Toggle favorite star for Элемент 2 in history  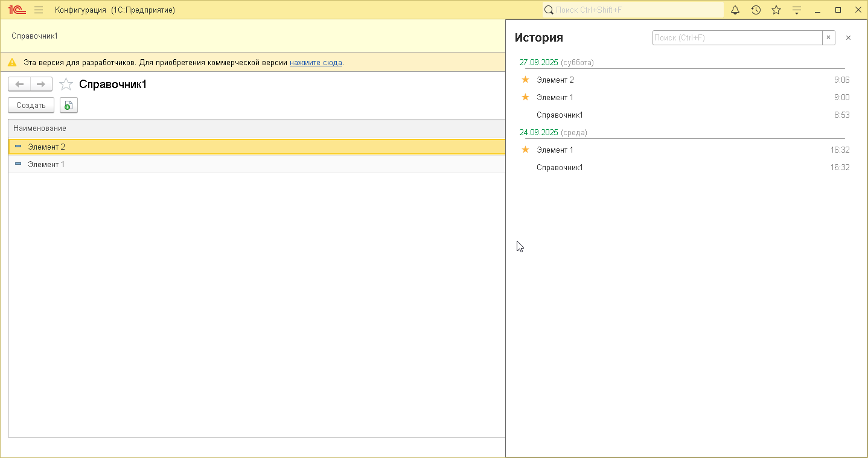[525, 80]
